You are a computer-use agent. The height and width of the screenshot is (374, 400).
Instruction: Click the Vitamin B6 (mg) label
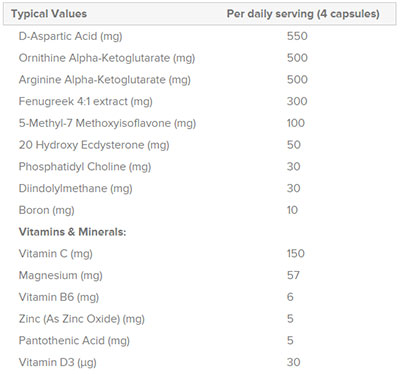coord(59,297)
